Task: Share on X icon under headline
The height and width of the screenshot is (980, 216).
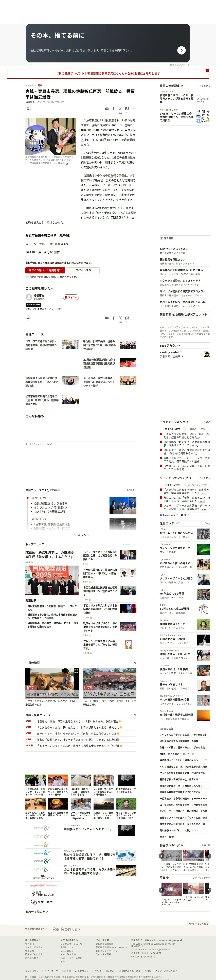Action: [x=120, y=109]
